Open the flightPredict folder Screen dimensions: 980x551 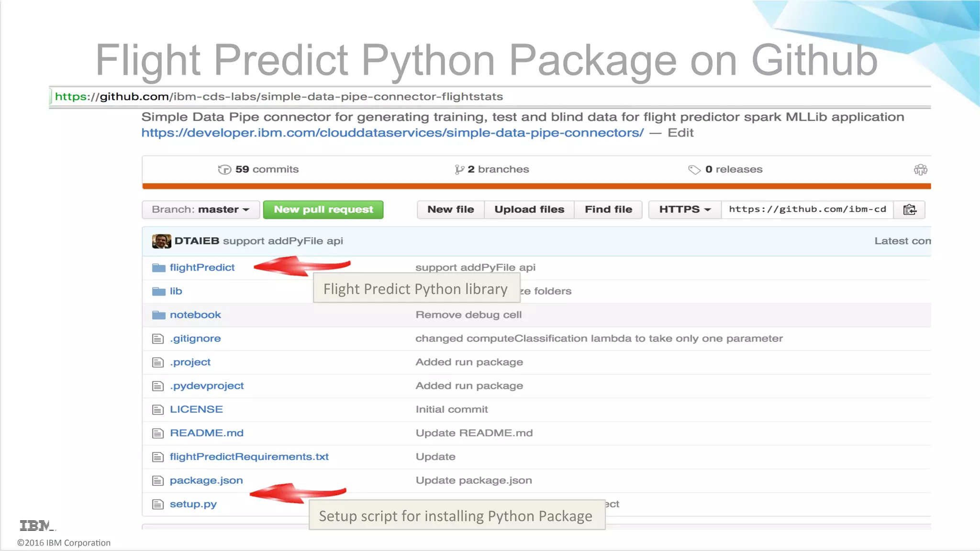(x=202, y=268)
